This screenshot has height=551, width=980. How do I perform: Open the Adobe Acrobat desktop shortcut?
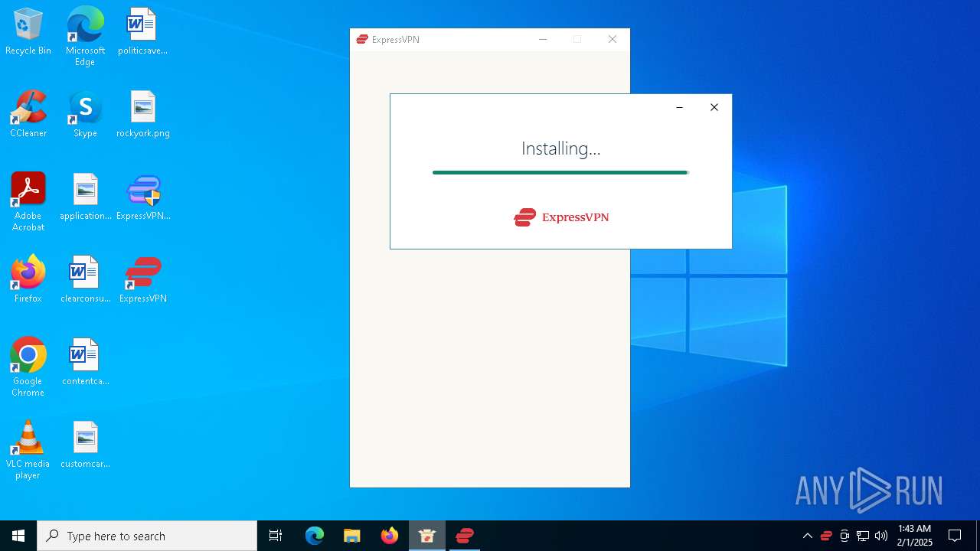[28, 202]
